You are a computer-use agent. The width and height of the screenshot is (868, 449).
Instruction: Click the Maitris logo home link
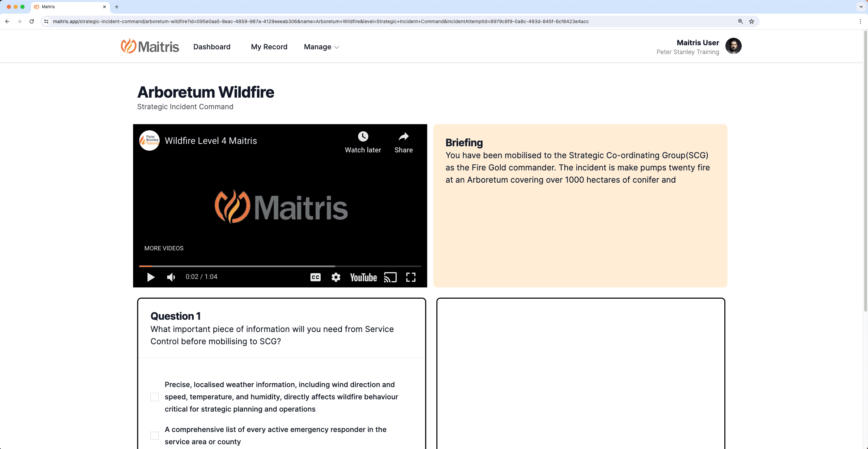(150, 46)
